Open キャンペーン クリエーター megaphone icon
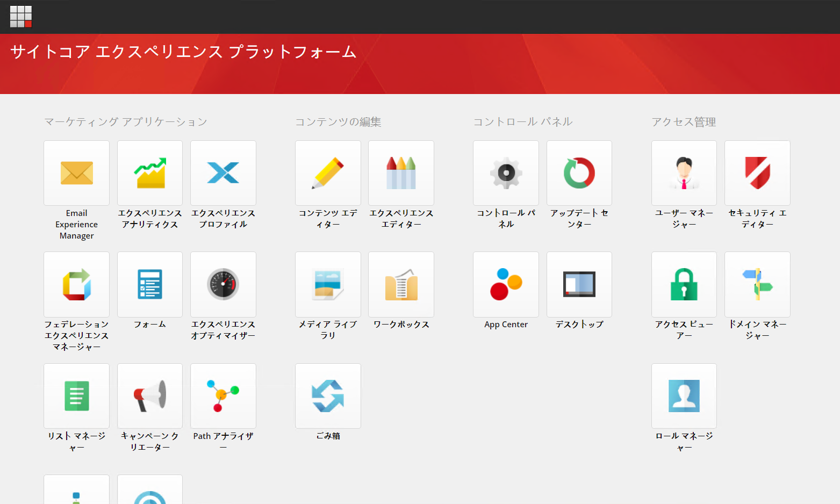 point(150,396)
